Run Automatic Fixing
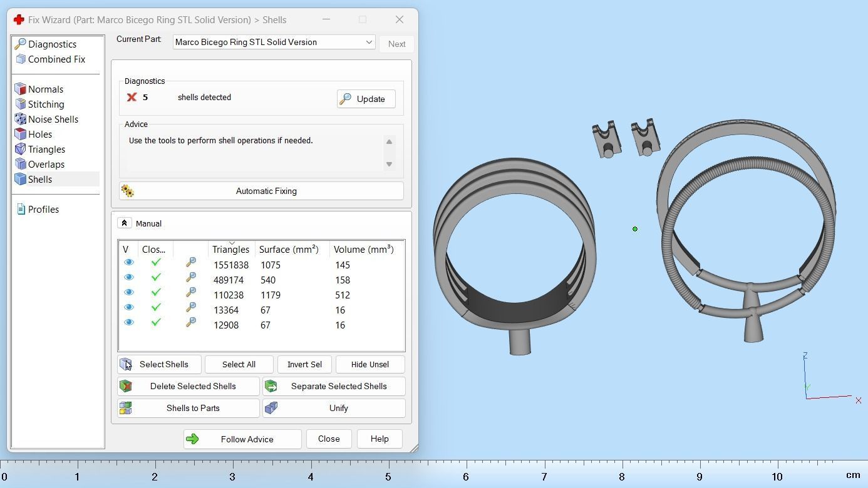The height and width of the screenshot is (488, 868). click(261, 191)
